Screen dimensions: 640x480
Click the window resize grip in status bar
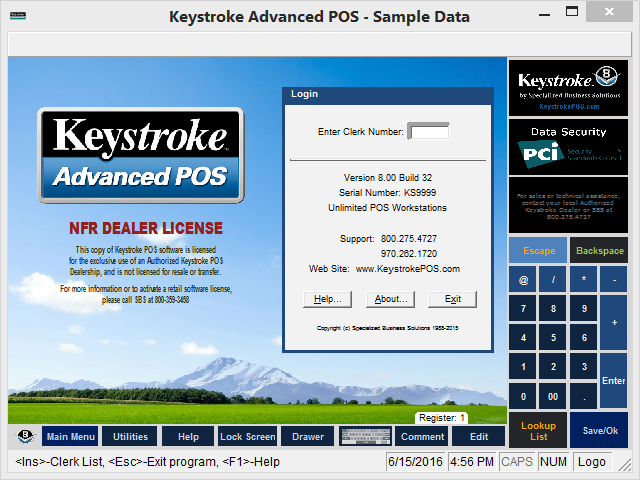click(624, 464)
